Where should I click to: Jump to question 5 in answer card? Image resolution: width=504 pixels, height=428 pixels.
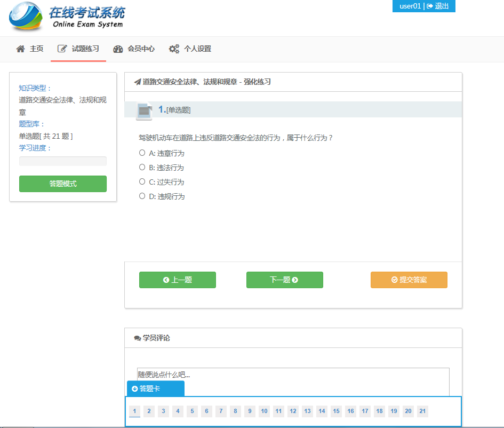click(192, 411)
